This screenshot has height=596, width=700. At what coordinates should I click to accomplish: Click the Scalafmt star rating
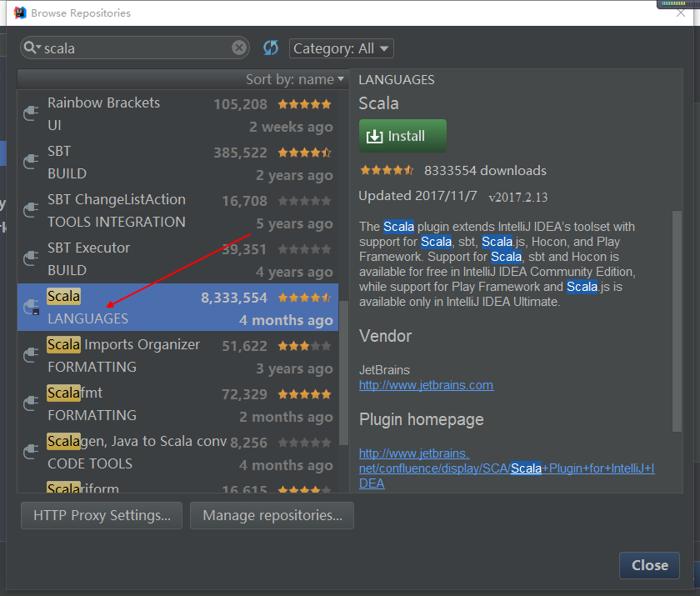(x=304, y=394)
